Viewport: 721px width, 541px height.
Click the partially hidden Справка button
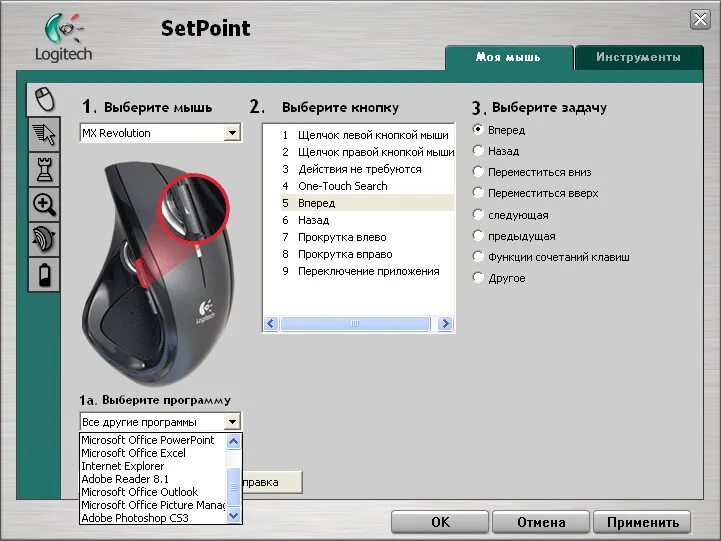tap(272, 482)
